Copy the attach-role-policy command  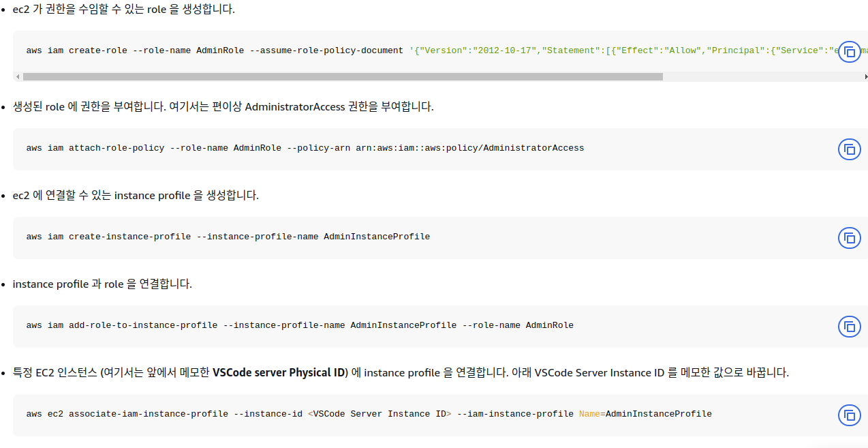tap(850, 149)
